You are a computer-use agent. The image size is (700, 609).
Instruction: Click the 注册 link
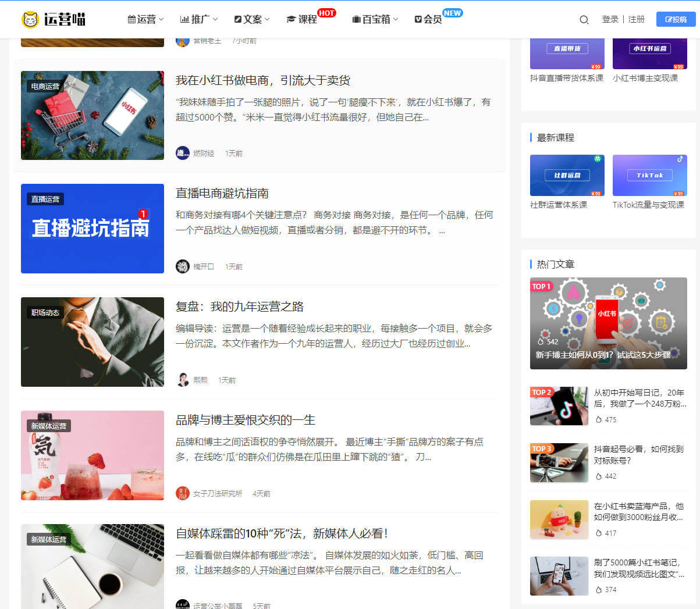click(637, 19)
